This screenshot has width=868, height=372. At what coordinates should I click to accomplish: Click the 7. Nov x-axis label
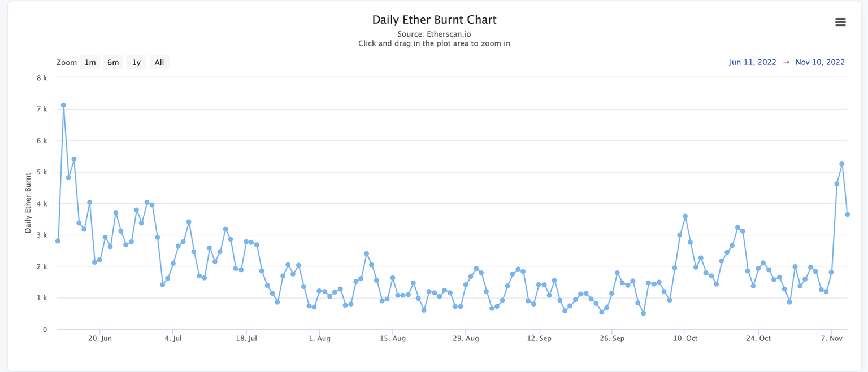click(x=831, y=339)
